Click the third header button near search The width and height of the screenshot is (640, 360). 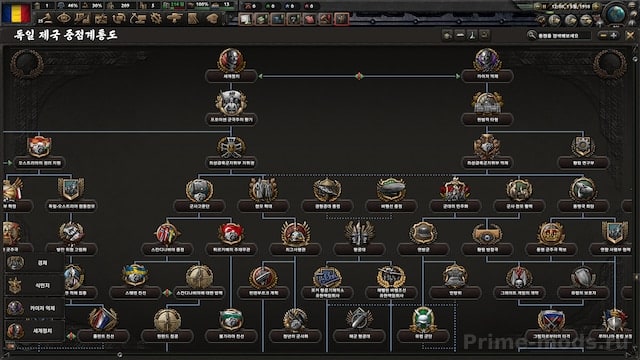click(x=472, y=36)
